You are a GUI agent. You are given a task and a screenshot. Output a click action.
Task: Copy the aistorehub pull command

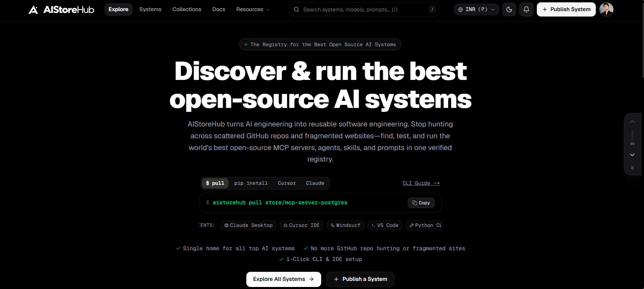(x=421, y=203)
